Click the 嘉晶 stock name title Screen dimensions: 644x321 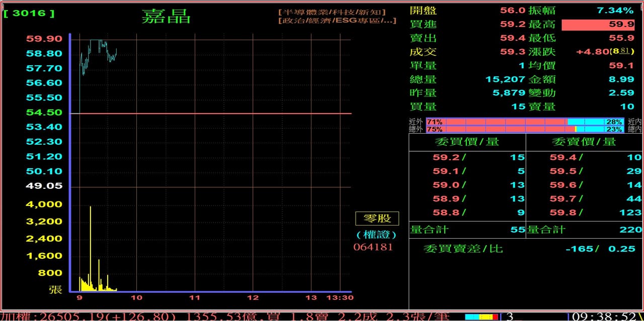pyautogui.click(x=166, y=17)
